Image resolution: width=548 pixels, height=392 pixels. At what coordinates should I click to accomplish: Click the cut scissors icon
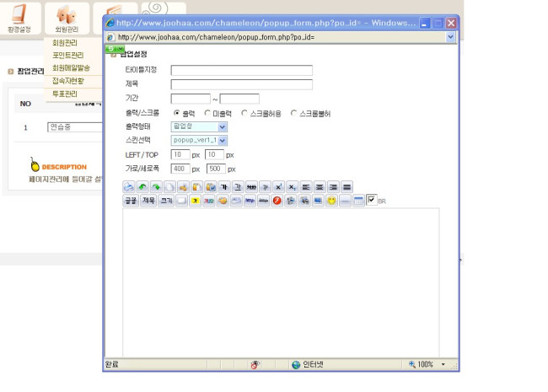click(x=183, y=187)
